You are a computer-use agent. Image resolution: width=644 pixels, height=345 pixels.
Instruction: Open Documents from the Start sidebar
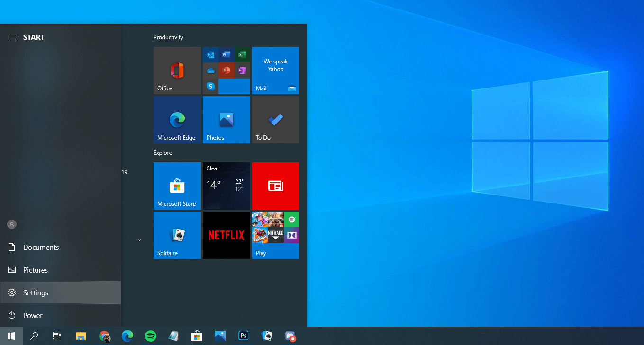pyautogui.click(x=61, y=248)
